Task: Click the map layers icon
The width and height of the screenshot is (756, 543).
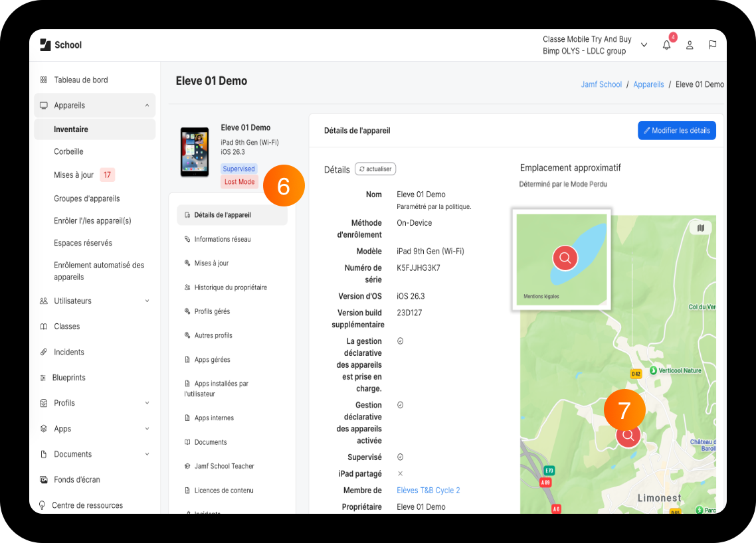Action: pyautogui.click(x=701, y=228)
